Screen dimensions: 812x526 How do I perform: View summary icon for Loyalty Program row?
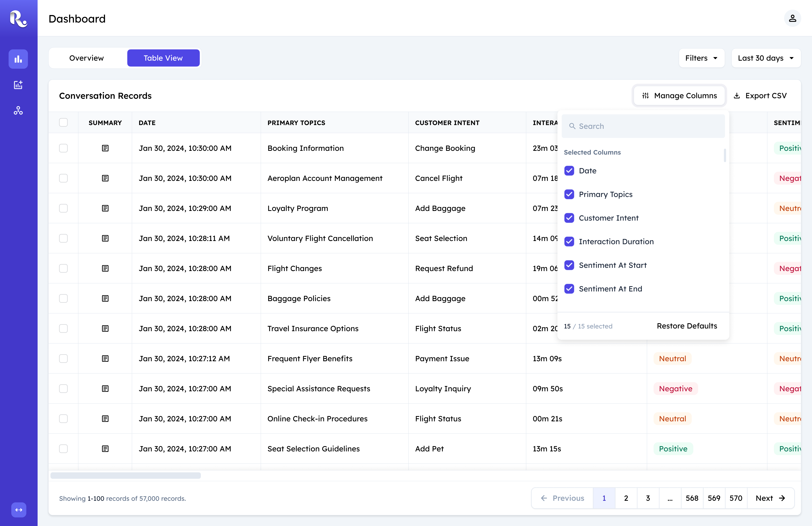105,208
